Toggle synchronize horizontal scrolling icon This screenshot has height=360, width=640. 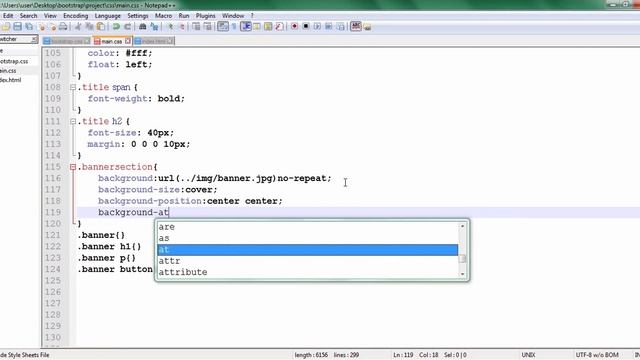tap(208, 27)
